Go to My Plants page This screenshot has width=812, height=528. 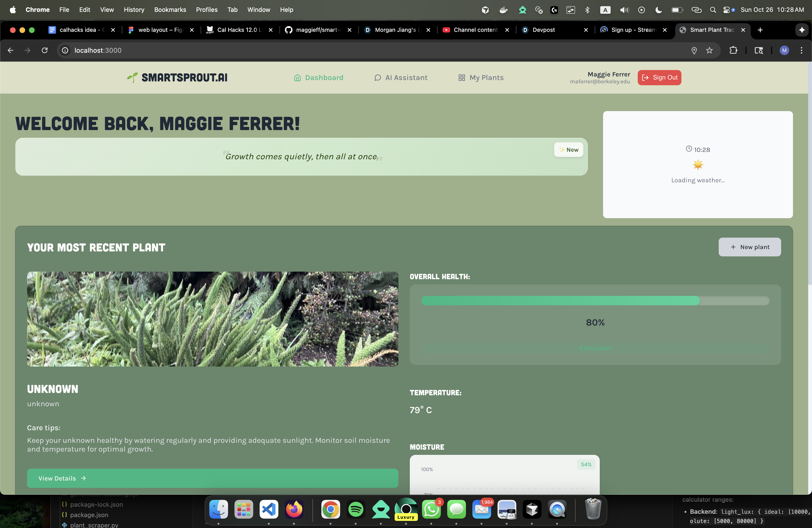481,77
